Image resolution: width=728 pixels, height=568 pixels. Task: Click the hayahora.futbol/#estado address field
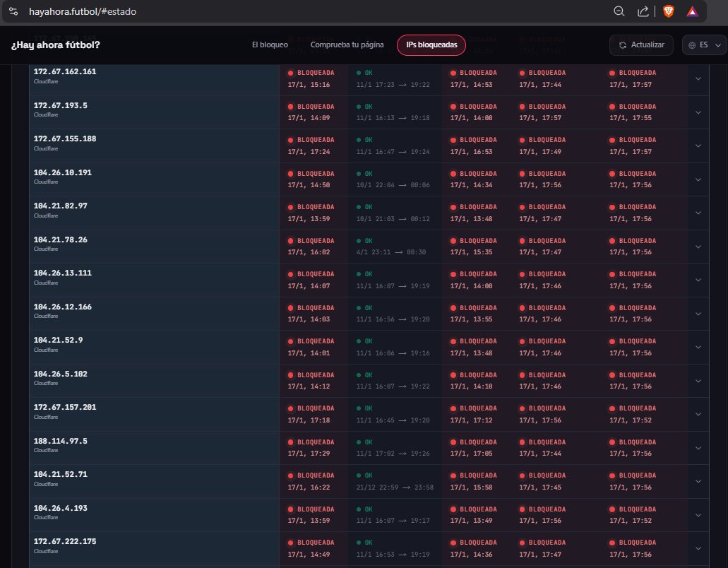point(83,11)
